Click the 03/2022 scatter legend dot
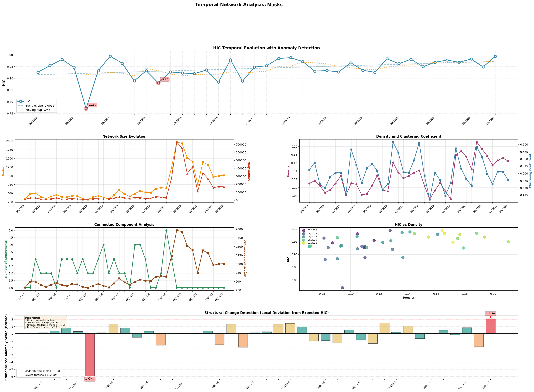The width and height of the screenshot is (534, 392). 303,243
